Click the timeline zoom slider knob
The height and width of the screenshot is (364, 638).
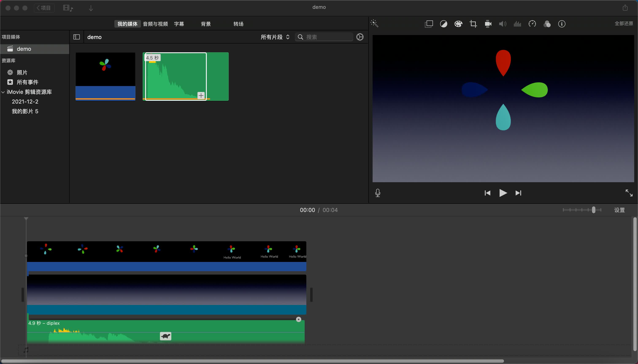click(x=593, y=210)
